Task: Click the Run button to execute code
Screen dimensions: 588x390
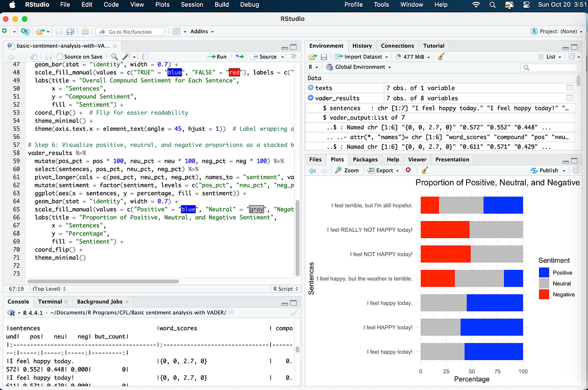Action: tap(217, 56)
